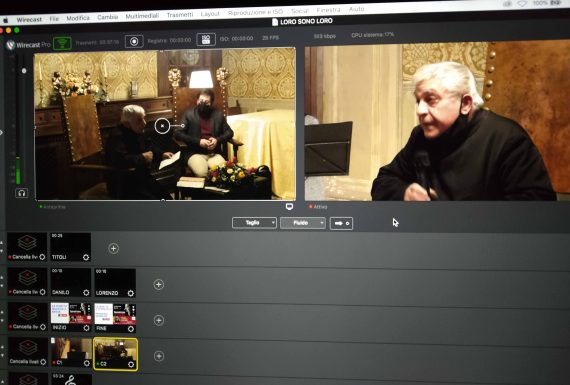Click the circular X handle in the preview
The height and width of the screenshot is (385, 570).
[162, 126]
